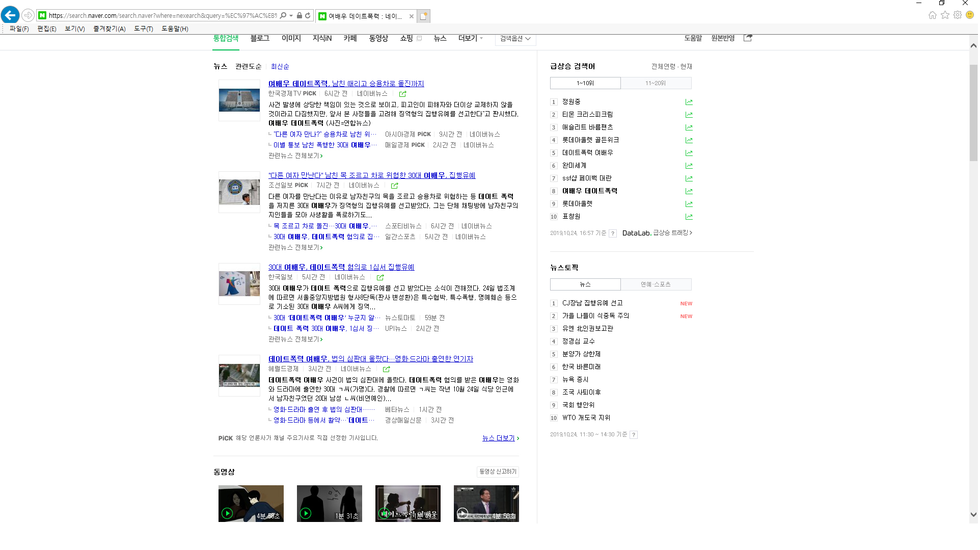Switch to 이미지 search tab
Viewport: 980px width, 550px height.
click(x=291, y=38)
